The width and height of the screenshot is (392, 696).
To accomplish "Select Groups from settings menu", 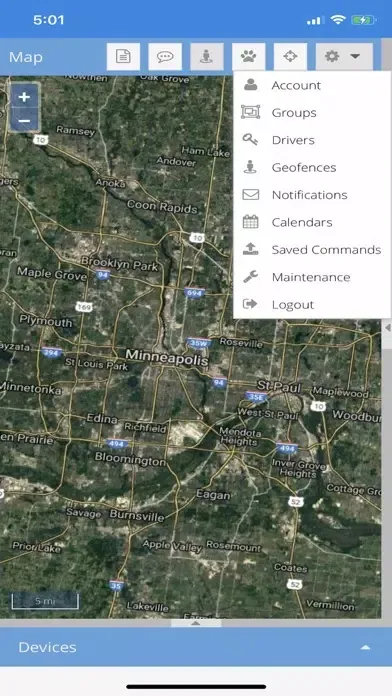I will tap(312, 113).
